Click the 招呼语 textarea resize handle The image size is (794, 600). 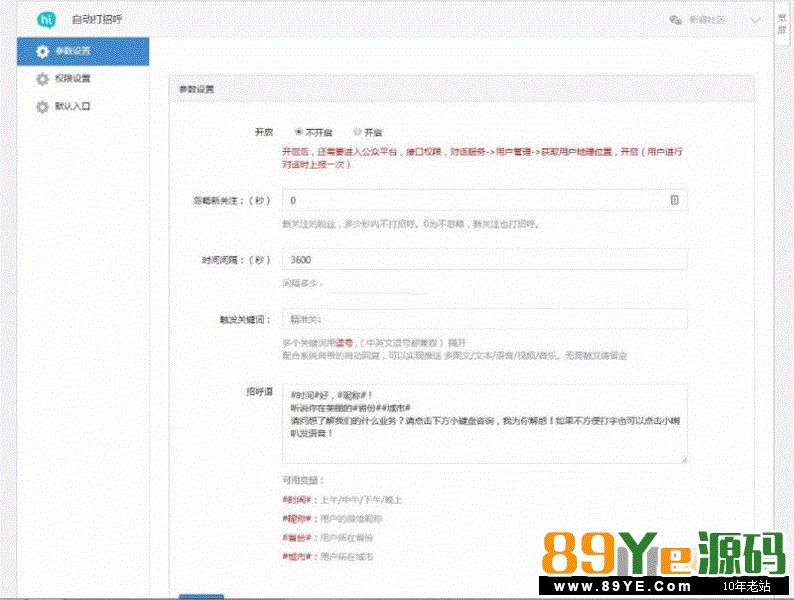point(684,459)
